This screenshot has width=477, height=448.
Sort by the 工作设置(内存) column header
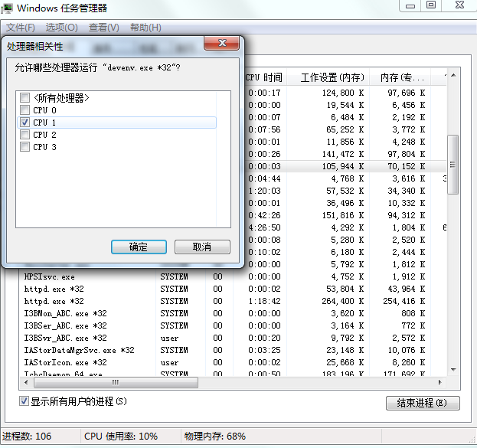(331, 77)
